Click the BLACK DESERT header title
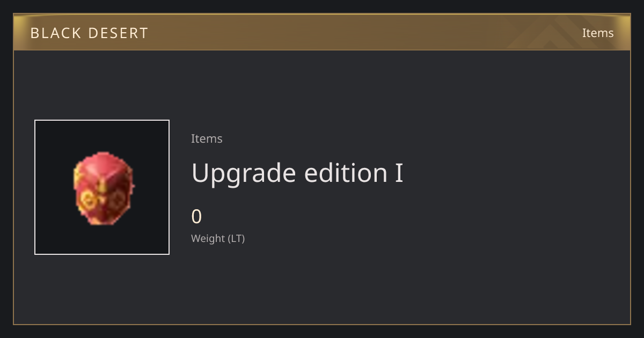 click(x=89, y=33)
